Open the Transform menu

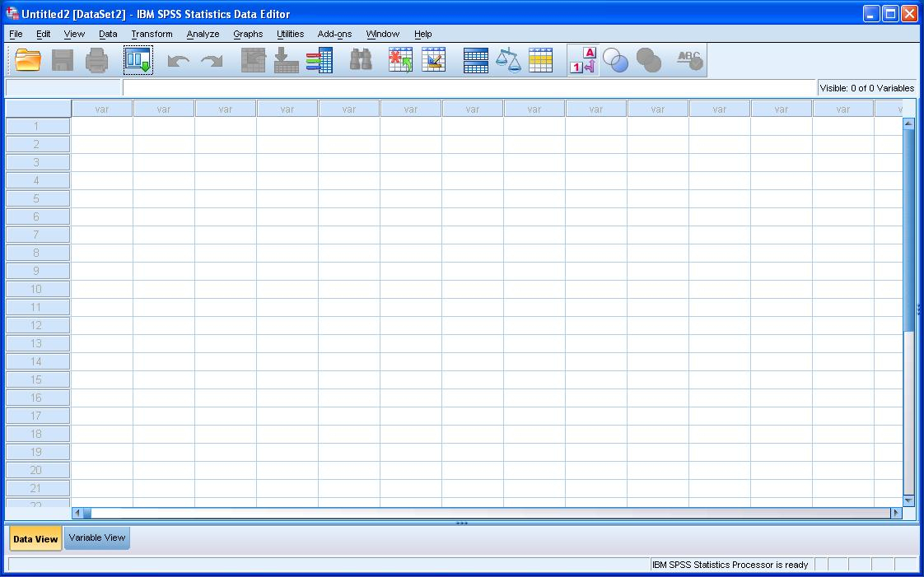pos(151,34)
